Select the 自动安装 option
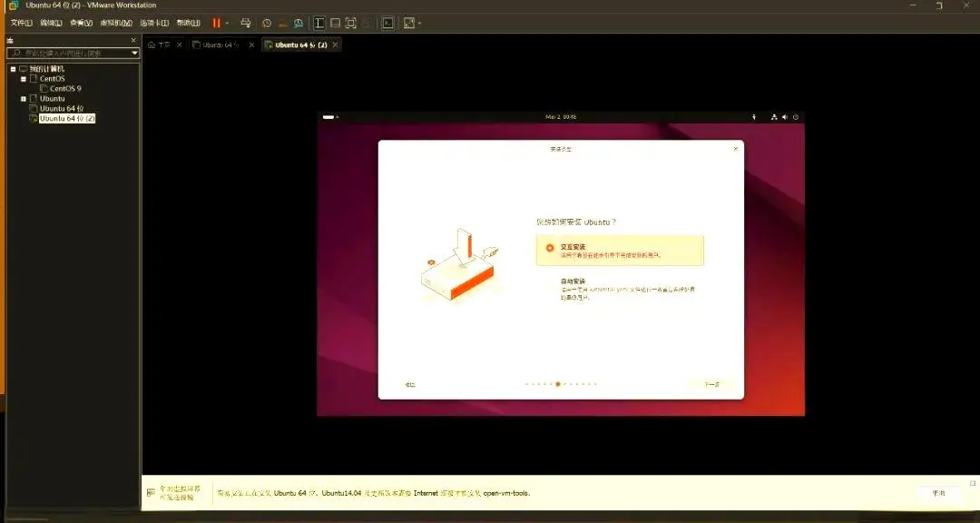The height and width of the screenshot is (523, 980). coord(620,289)
